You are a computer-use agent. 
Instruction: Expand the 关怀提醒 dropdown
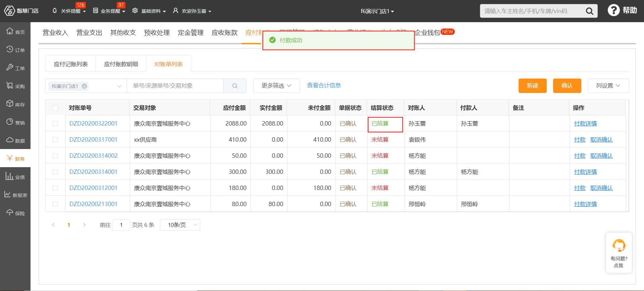[69, 11]
